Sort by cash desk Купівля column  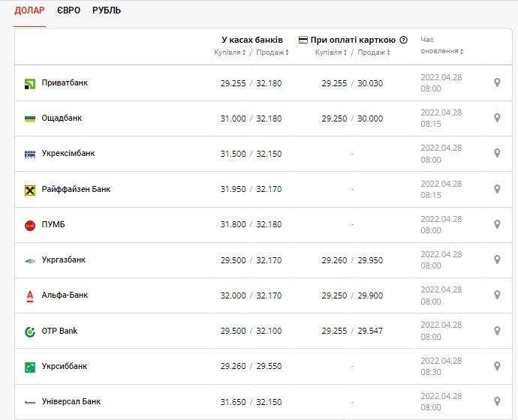click(229, 52)
